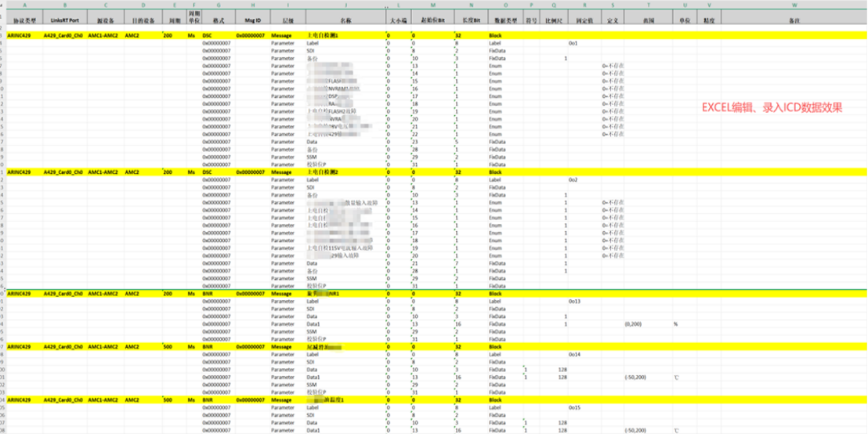The width and height of the screenshot is (868, 434).
Task: Click the 备注 header cell
Action: pos(794,16)
